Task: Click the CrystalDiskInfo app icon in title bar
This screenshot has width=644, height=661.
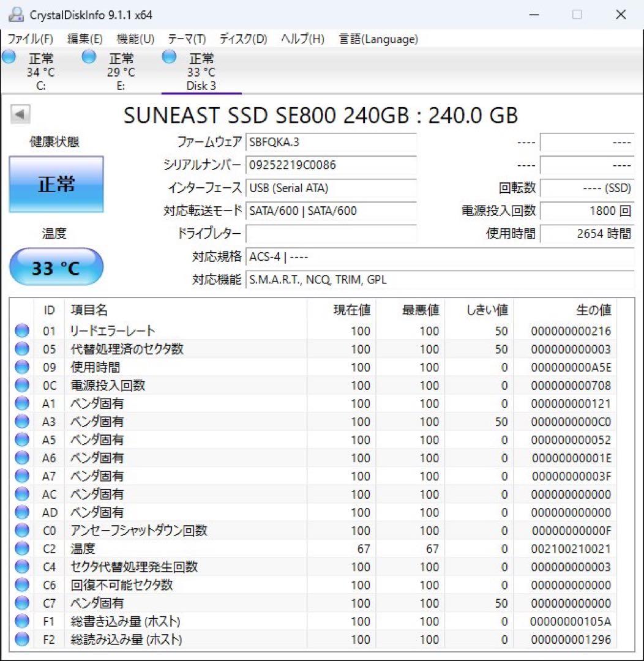Action: (x=16, y=14)
